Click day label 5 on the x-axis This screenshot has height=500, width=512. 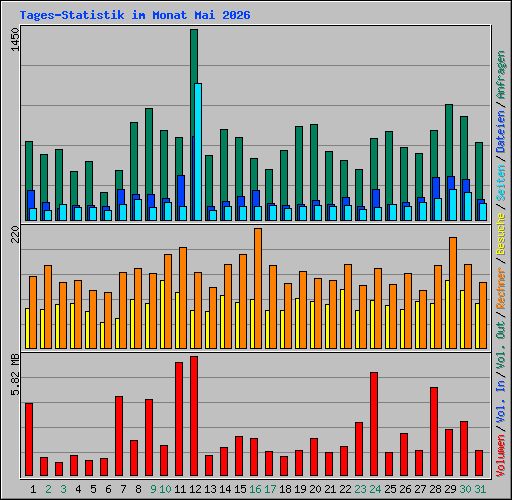point(93,489)
